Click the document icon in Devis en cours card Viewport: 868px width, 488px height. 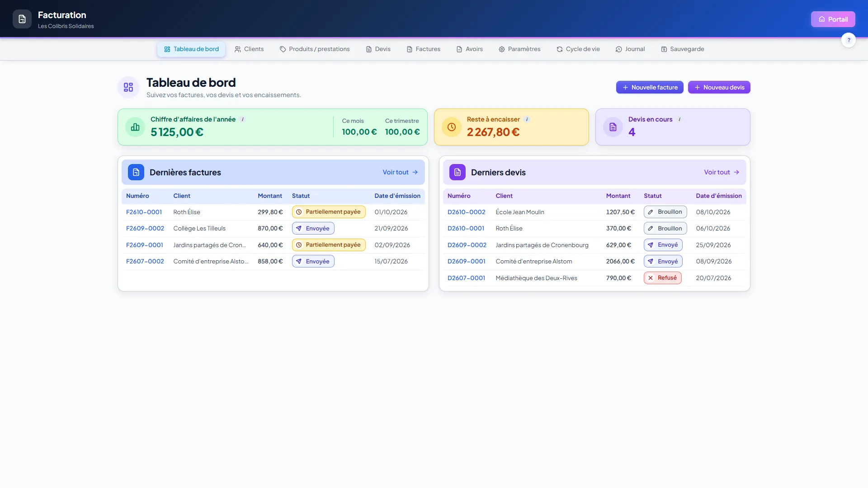[x=613, y=127]
